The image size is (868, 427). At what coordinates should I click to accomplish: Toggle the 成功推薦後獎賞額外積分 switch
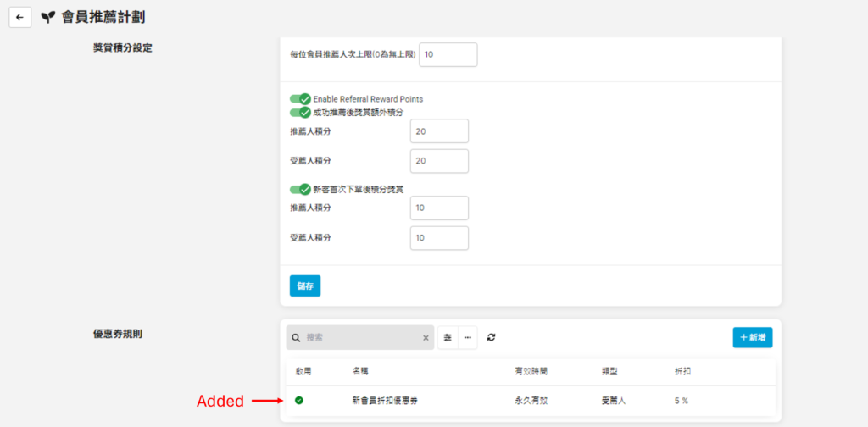click(300, 113)
